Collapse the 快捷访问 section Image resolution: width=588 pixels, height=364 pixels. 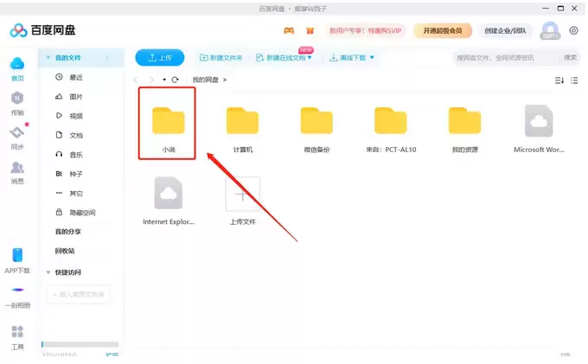48,272
